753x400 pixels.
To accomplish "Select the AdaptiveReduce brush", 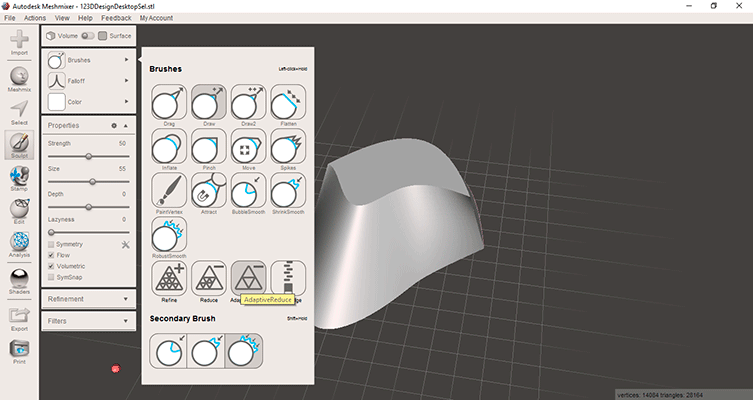I will (249, 279).
